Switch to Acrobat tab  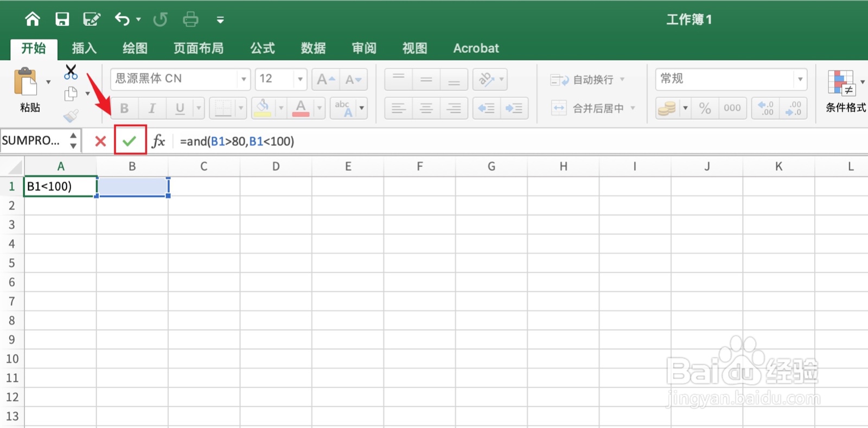tap(476, 48)
